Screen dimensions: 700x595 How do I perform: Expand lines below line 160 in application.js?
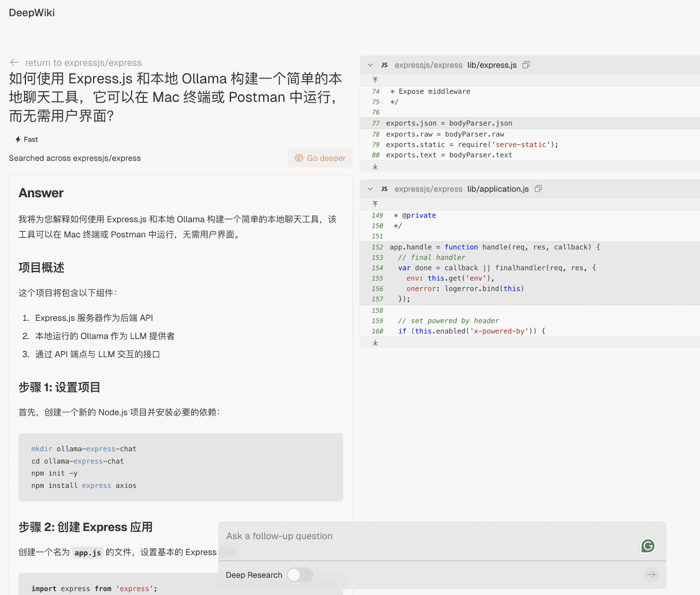[x=375, y=342]
